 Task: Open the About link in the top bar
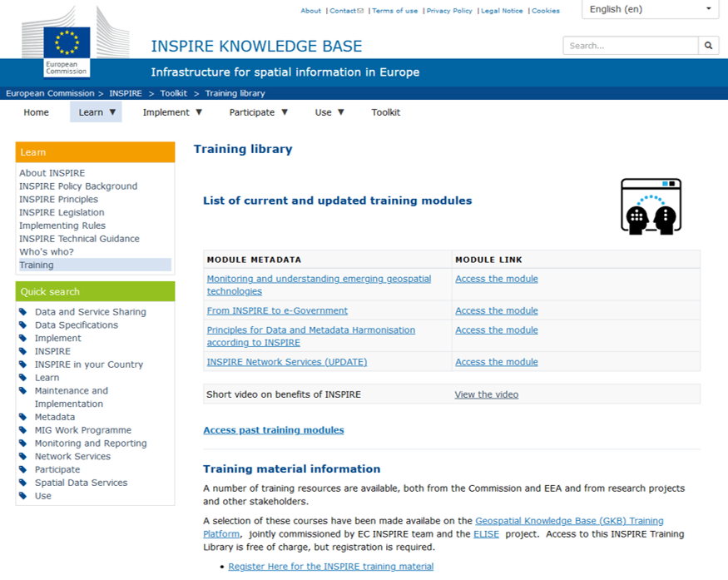[310, 11]
